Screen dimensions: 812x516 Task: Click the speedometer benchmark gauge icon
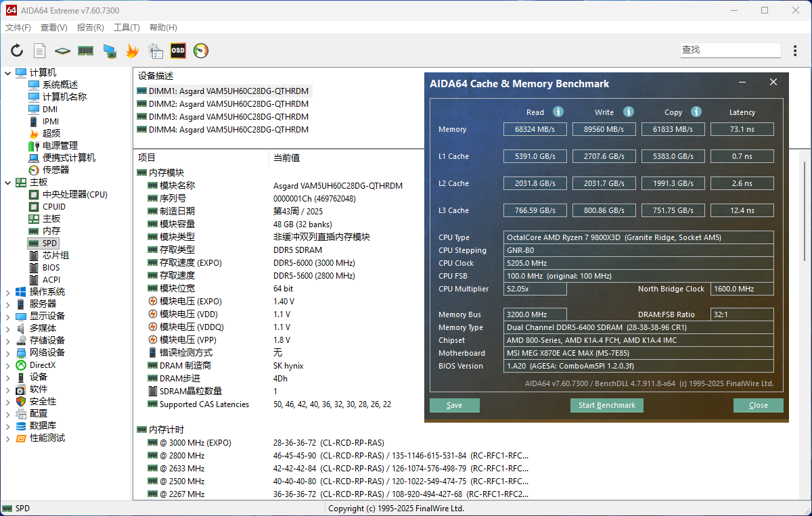click(201, 51)
